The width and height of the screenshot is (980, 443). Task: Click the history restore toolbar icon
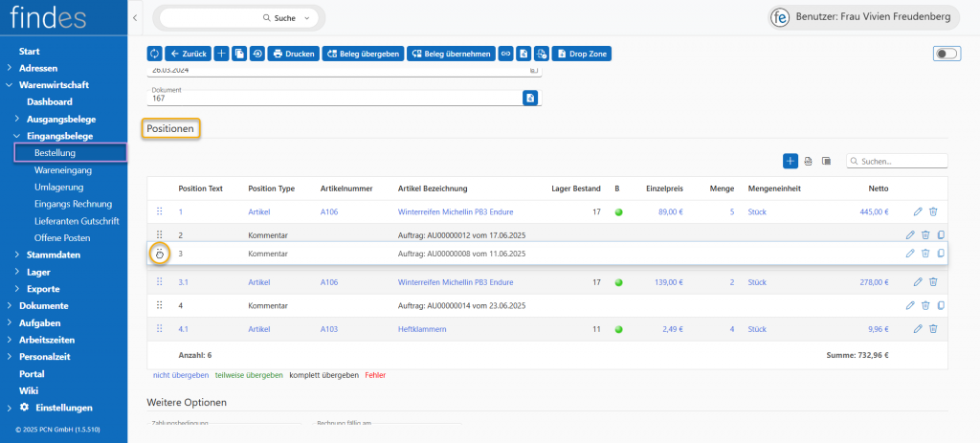pyautogui.click(x=256, y=54)
